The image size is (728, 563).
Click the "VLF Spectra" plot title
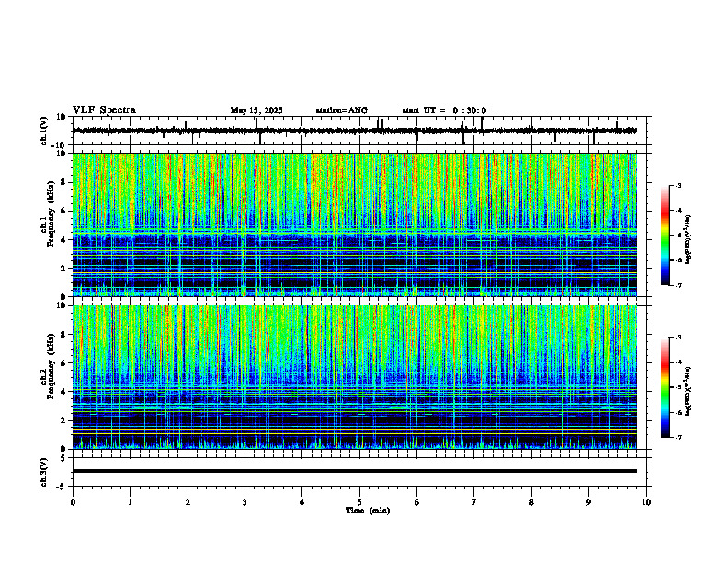104,110
